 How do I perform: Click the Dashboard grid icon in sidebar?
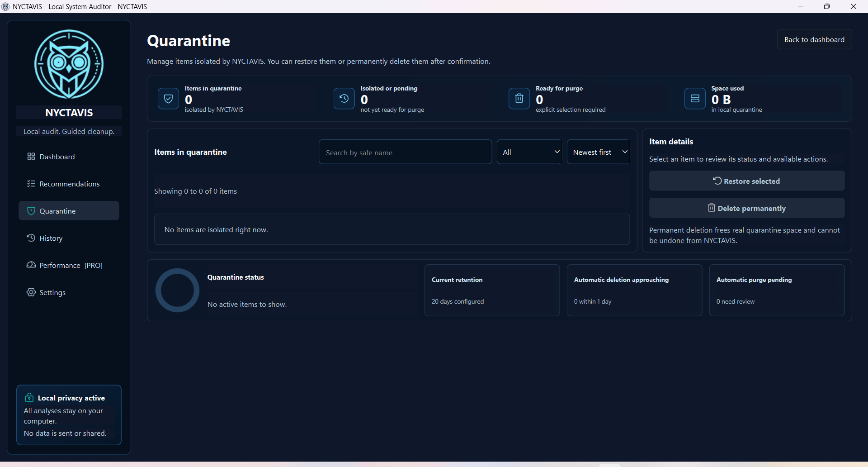(31, 157)
